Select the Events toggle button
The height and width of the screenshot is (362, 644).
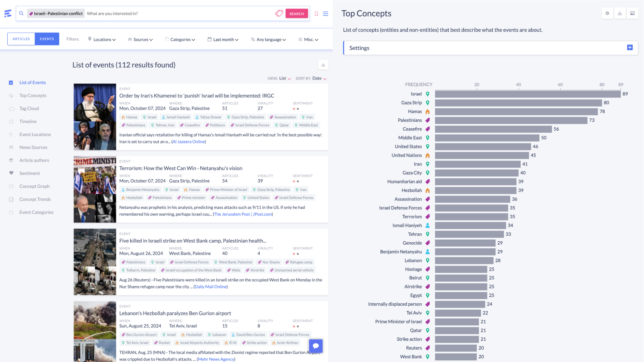[47, 39]
